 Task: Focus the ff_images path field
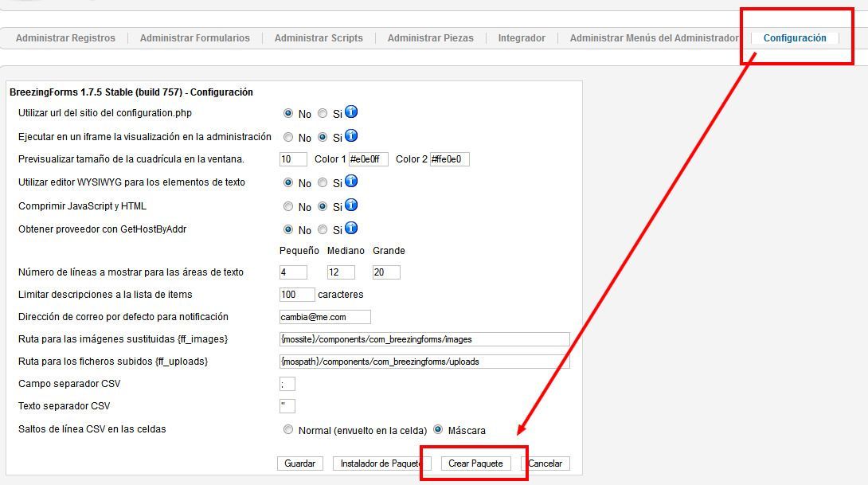click(x=424, y=339)
